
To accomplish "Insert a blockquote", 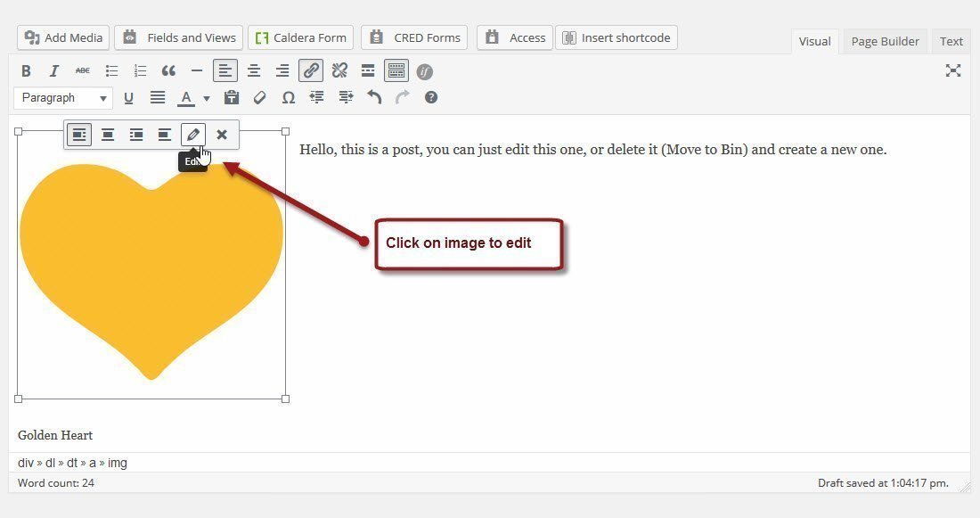I will pyautogui.click(x=168, y=71).
